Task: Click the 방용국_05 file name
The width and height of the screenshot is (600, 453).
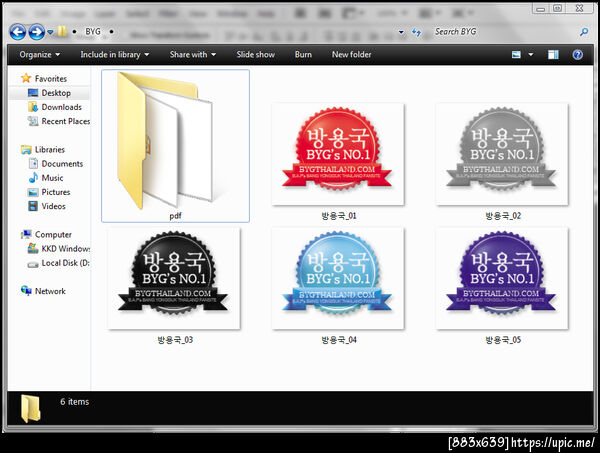Action: click(x=503, y=340)
